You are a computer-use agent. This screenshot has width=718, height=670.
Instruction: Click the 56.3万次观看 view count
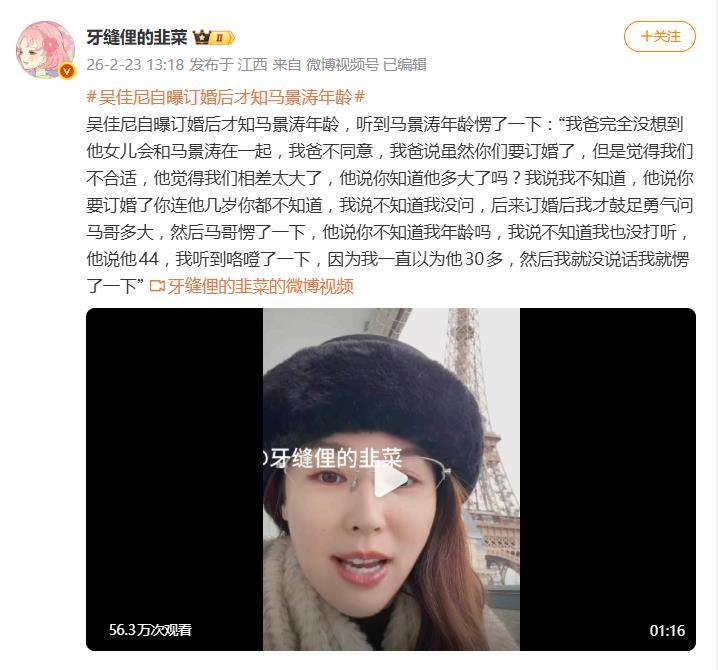[150, 630]
